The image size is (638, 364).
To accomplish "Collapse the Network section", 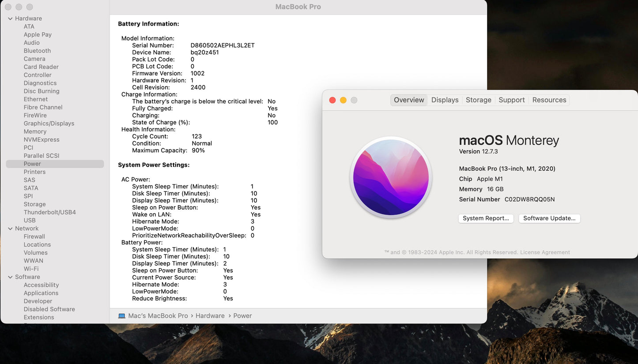I will pos(10,229).
